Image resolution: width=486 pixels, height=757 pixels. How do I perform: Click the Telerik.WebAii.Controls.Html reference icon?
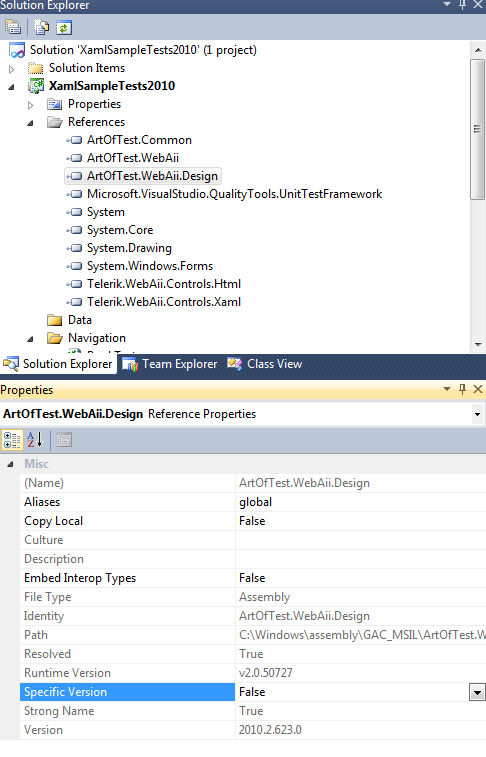click(x=75, y=284)
